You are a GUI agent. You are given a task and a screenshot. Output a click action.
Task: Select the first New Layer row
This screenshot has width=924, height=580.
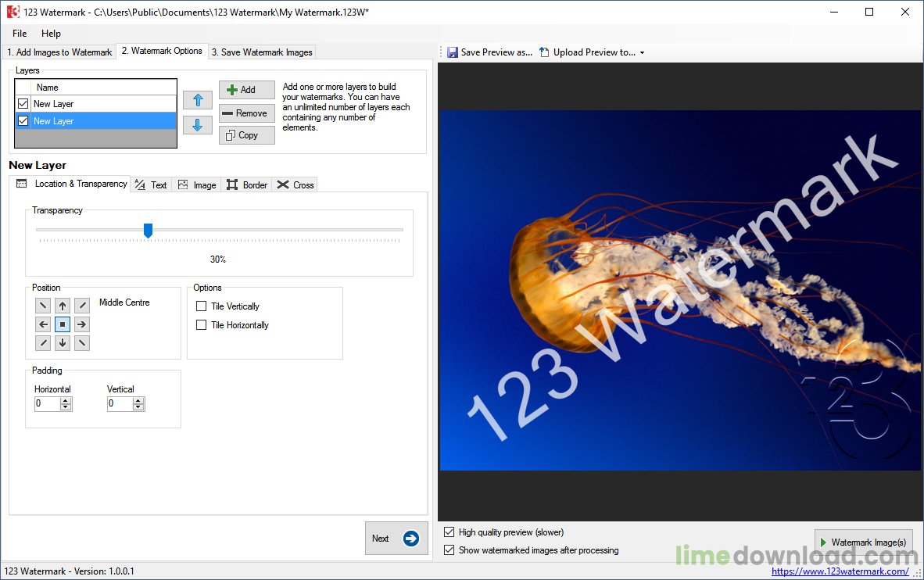(53, 104)
